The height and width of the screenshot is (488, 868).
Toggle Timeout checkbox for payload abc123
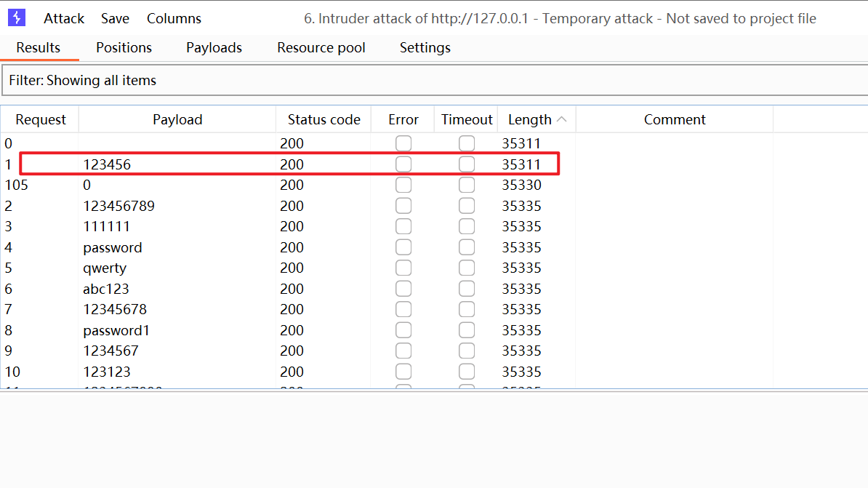tap(467, 289)
